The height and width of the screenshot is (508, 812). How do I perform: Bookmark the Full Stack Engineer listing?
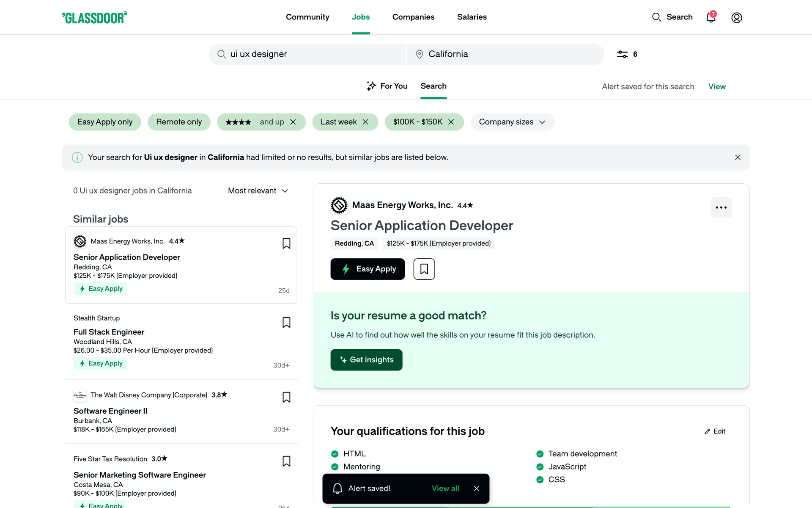(286, 323)
